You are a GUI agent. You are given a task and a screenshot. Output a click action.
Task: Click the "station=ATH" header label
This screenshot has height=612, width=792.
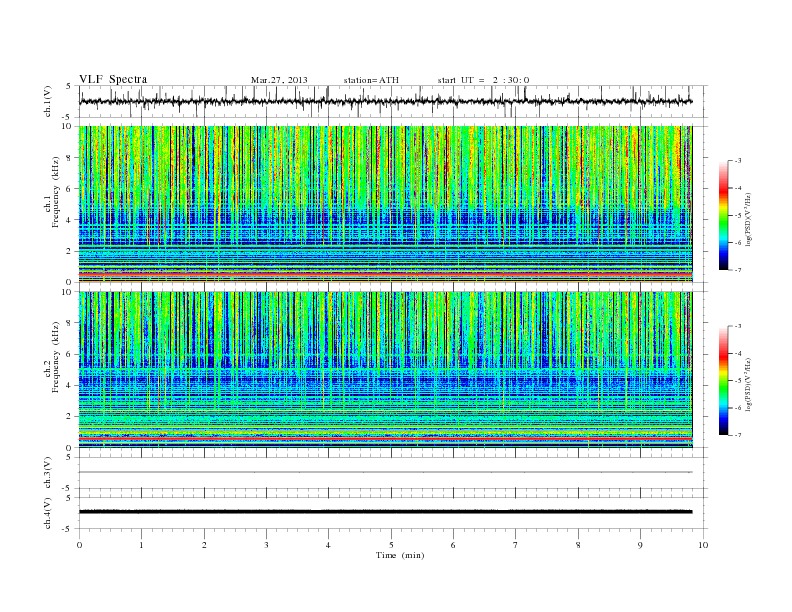[371, 80]
